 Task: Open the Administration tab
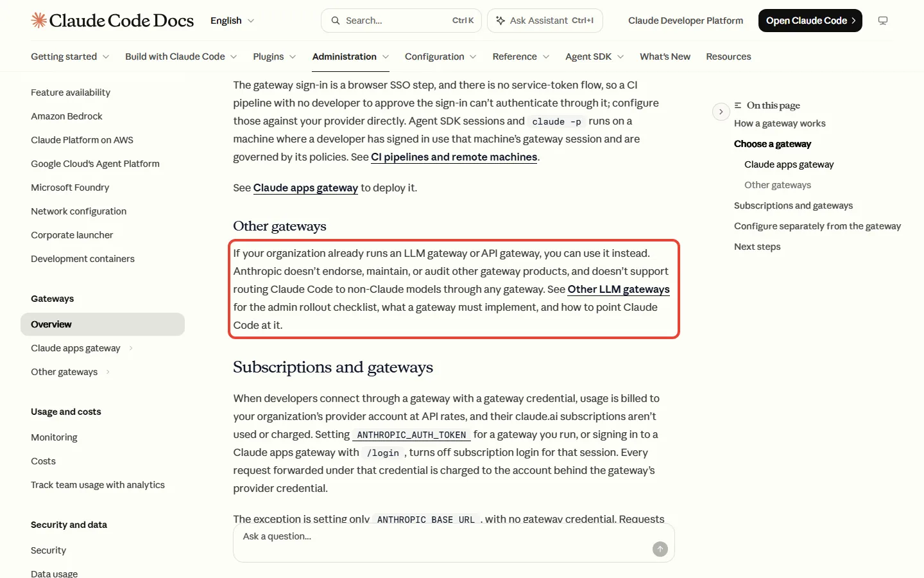350,57
